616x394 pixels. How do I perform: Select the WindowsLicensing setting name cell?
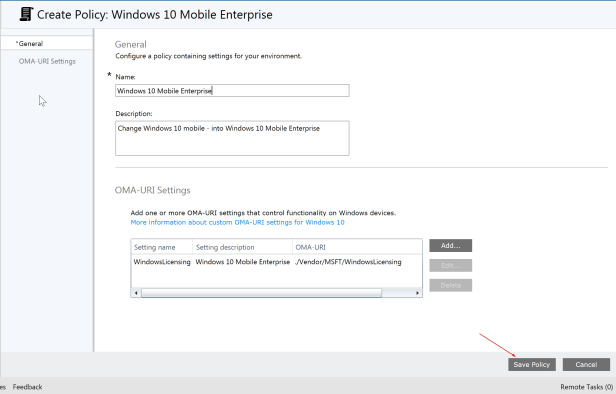(x=162, y=262)
